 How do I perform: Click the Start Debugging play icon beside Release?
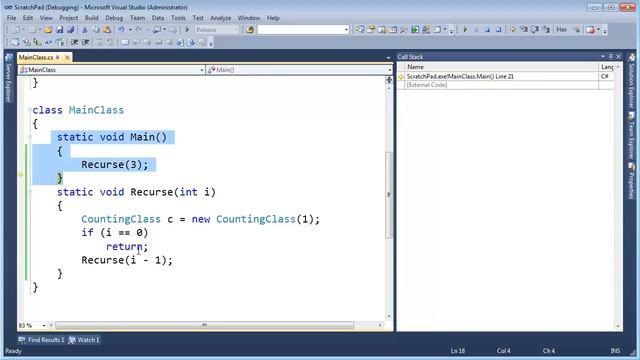[x=187, y=30]
